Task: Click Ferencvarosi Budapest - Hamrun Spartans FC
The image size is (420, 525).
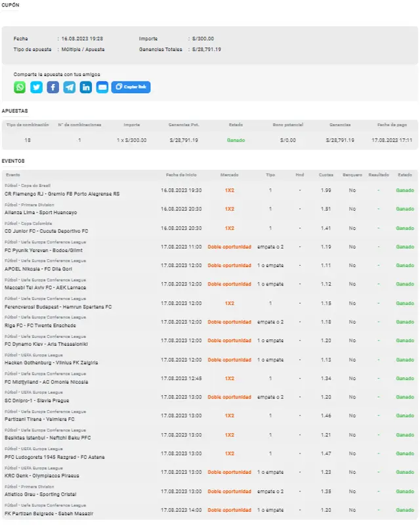Action: pos(58,306)
